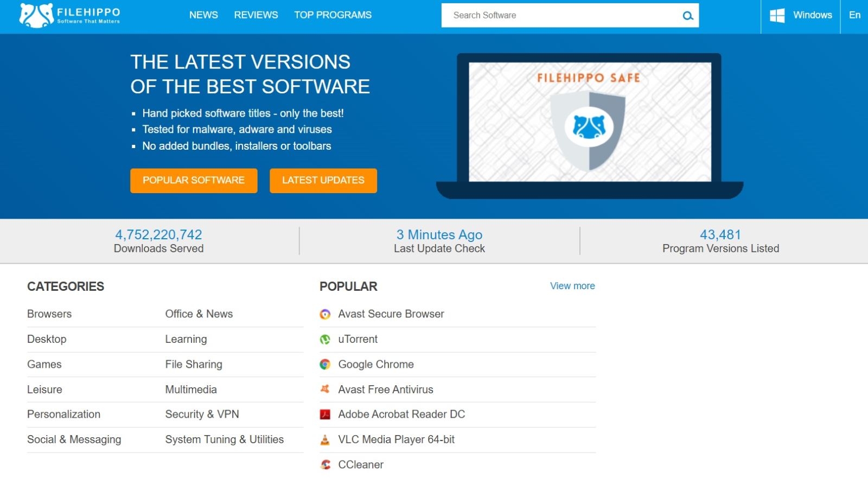Click the FileHippo logo
The image size is (868, 485).
pos(69,15)
